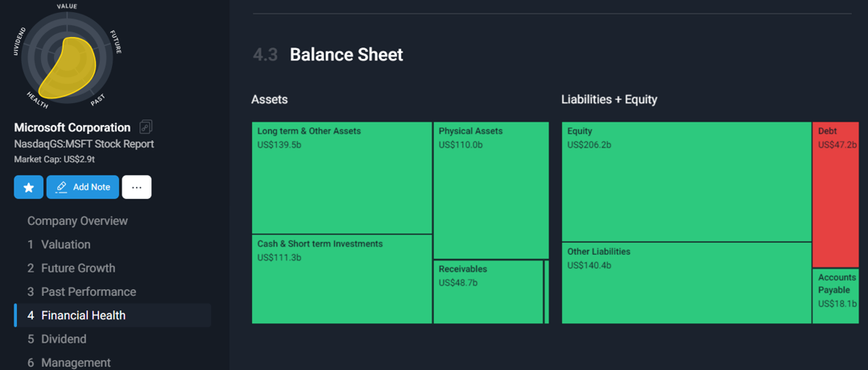Select Long term & Other Assets block
Screen dimensions: 868x370
click(x=341, y=178)
